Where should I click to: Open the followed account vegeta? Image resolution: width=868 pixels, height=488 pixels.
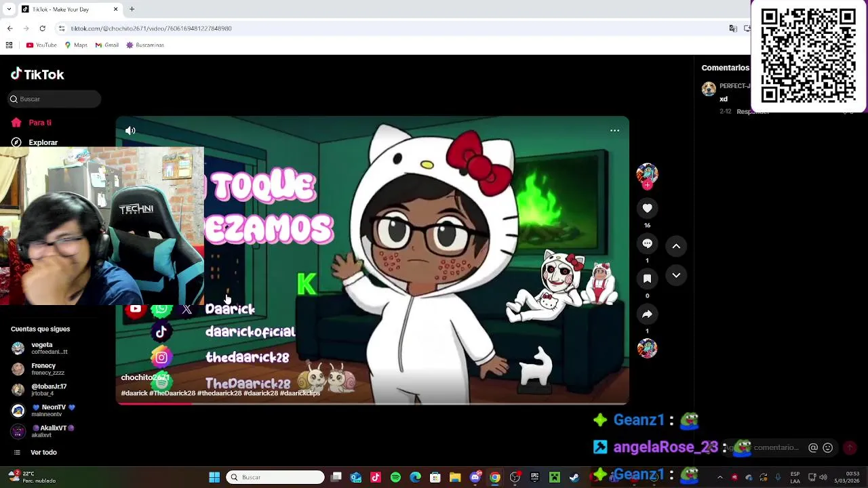(41, 348)
